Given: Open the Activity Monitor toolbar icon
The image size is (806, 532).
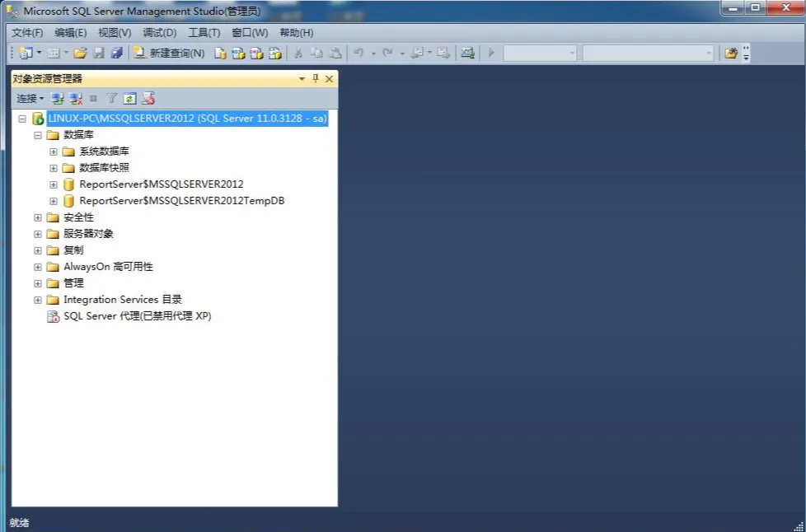Looking at the screenshot, I should [467, 53].
